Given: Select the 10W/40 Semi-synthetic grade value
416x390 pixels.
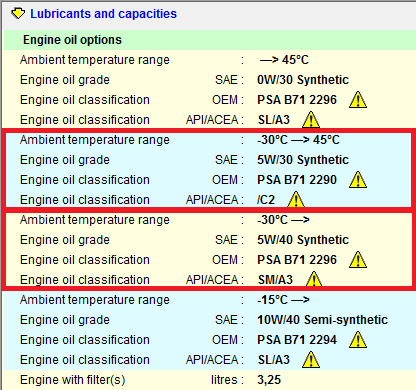Looking at the screenshot, I should (x=322, y=320).
